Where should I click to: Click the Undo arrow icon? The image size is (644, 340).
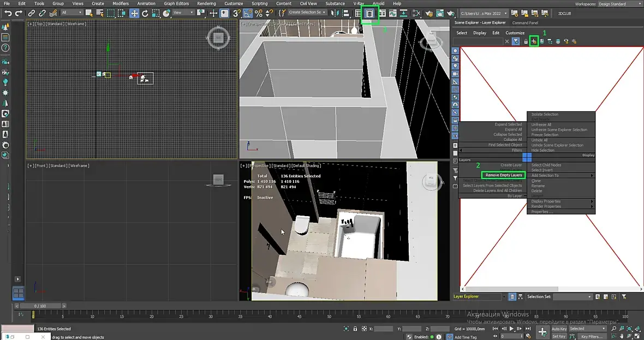[x=8, y=13]
